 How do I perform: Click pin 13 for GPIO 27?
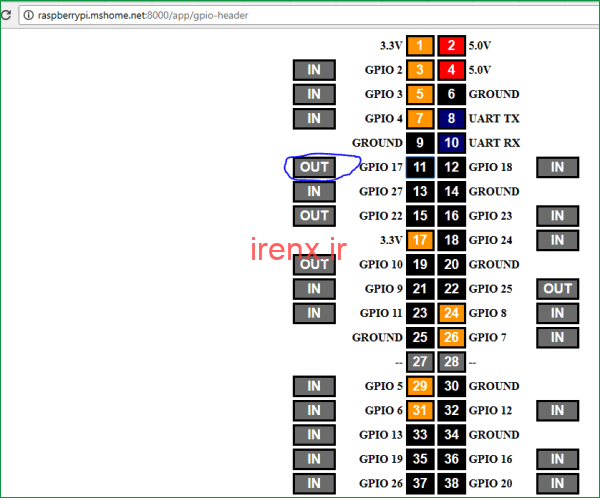click(420, 191)
